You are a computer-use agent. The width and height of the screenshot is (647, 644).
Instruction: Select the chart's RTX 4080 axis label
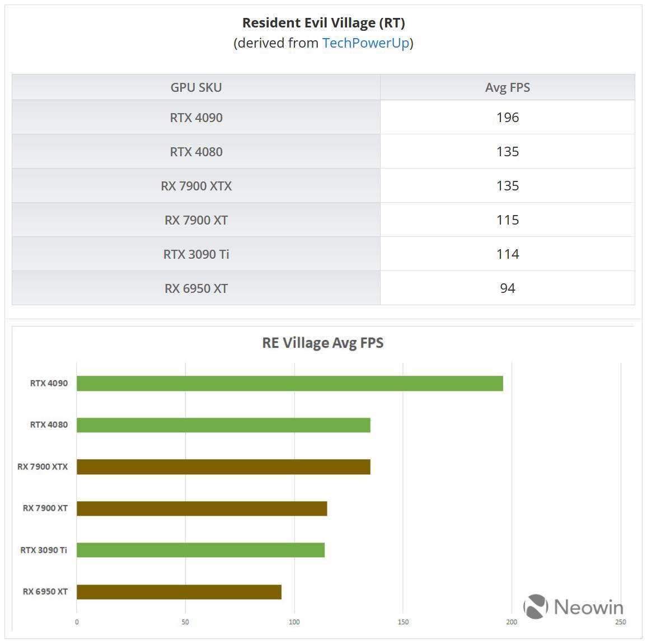[x=49, y=424]
